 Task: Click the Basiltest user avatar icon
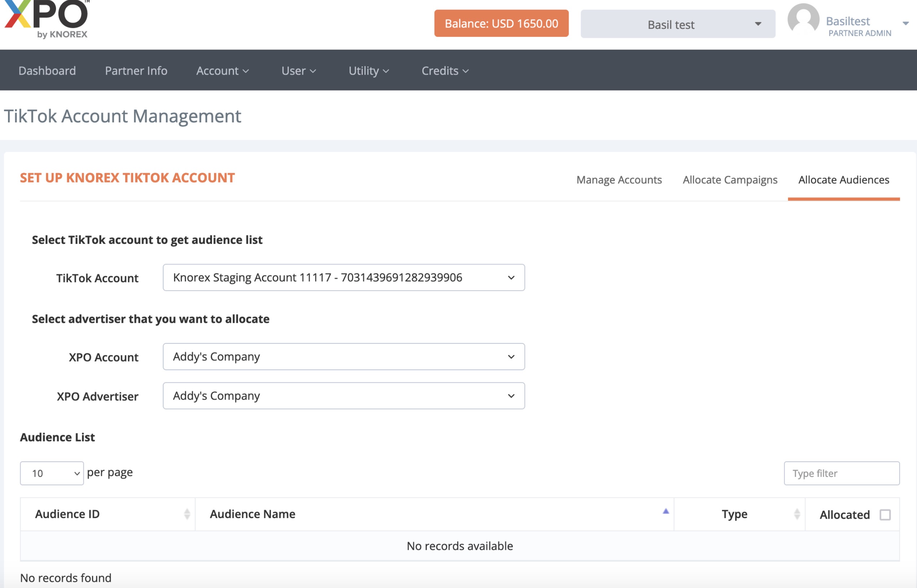[803, 19]
